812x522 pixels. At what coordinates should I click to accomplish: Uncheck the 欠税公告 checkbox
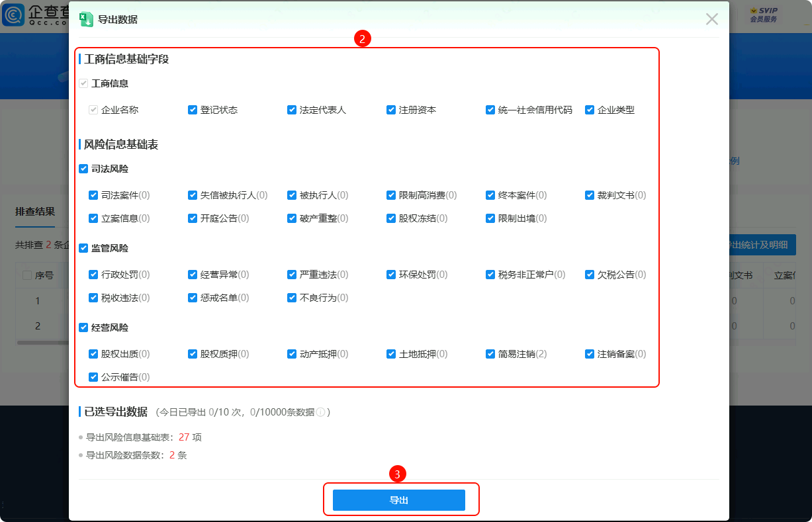(x=590, y=275)
